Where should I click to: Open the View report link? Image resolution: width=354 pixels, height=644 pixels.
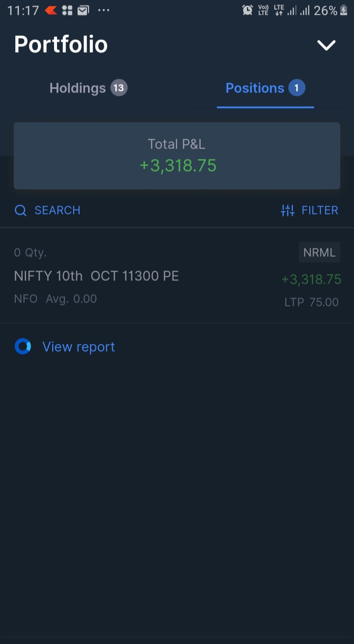tap(79, 347)
